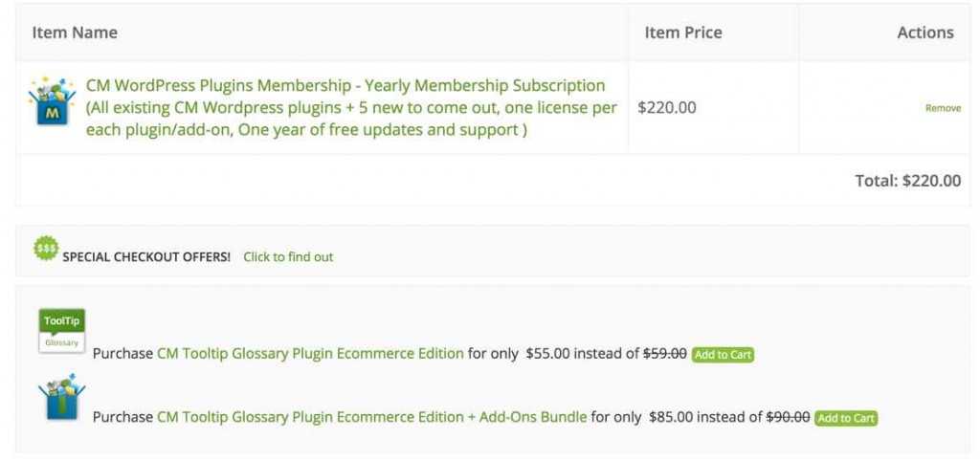Click the Item Price column header
The image size is (980, 461).
(x=683, y=33)
